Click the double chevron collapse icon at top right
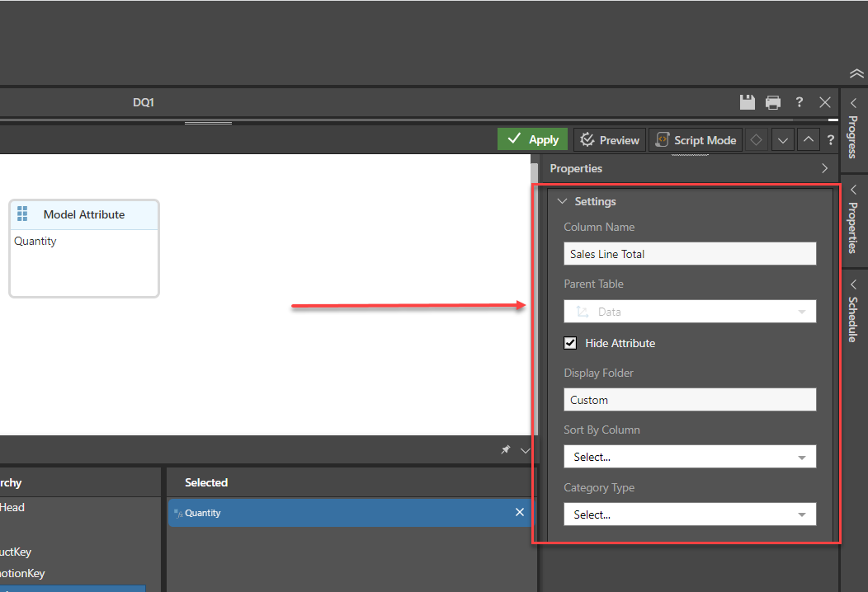 point(856,73)
